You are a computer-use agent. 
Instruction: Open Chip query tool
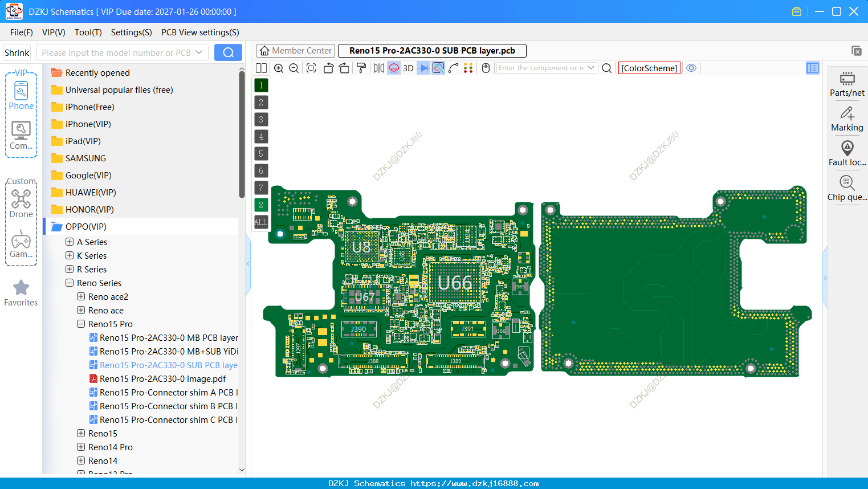pos(847,189)
